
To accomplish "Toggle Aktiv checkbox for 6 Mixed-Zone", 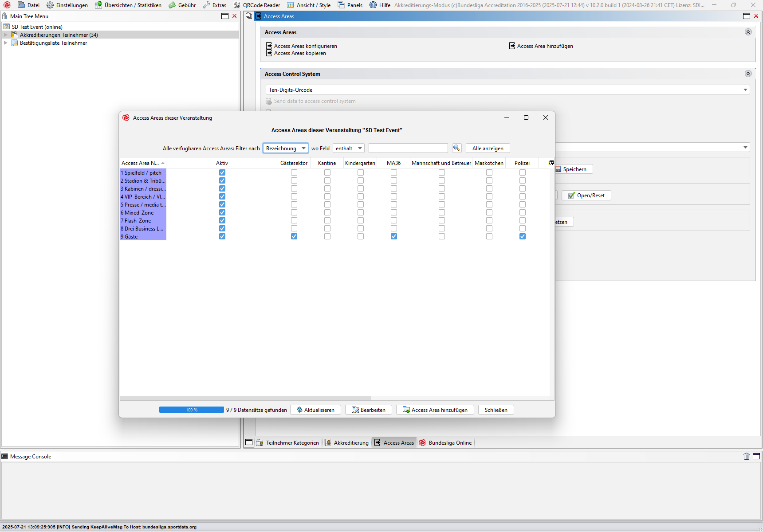I will pos(222,212).
